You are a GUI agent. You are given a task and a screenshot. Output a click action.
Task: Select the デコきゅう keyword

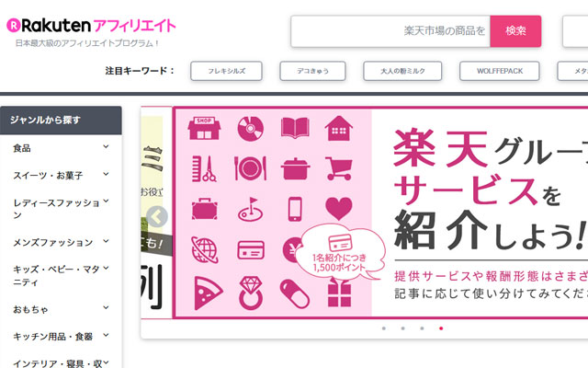312,71
